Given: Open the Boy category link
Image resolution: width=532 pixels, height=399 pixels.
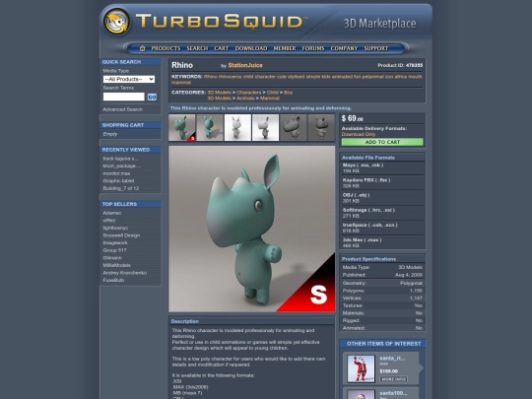Looking at the screenshot, I should (288, 93).
